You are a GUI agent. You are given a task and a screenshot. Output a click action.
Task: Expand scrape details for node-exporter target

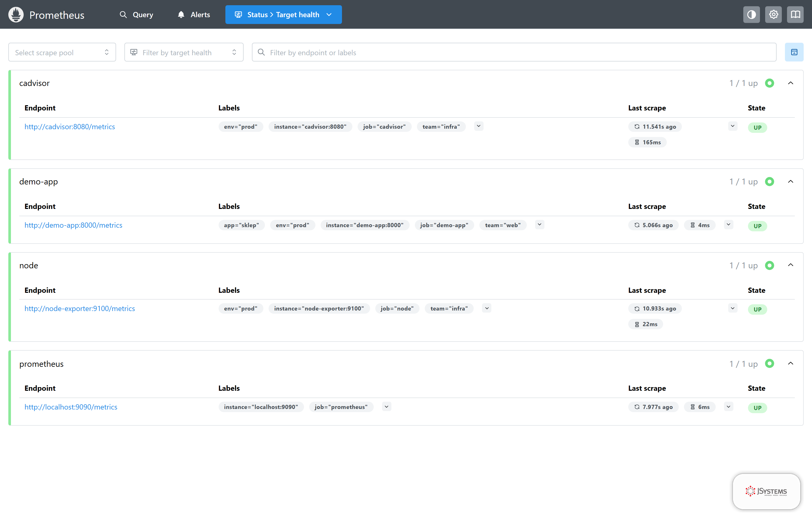click(732, 308)
